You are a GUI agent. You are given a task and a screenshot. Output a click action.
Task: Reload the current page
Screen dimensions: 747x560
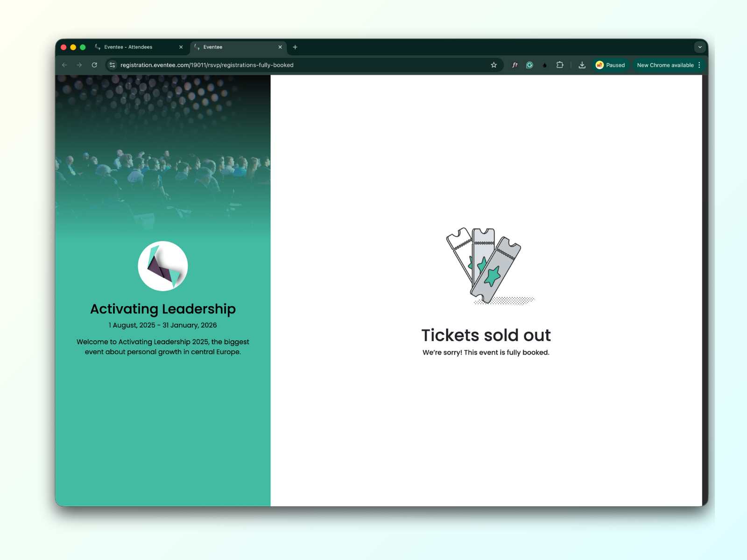94,65
